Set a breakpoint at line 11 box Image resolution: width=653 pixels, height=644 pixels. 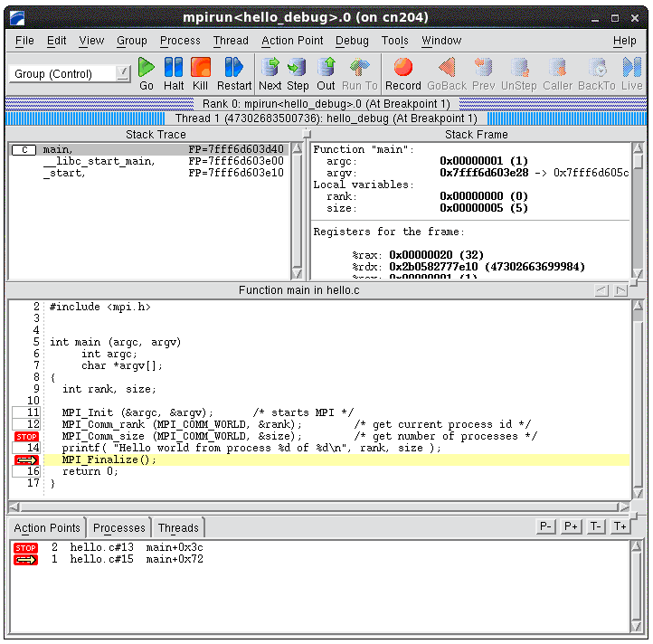(27, 412)
